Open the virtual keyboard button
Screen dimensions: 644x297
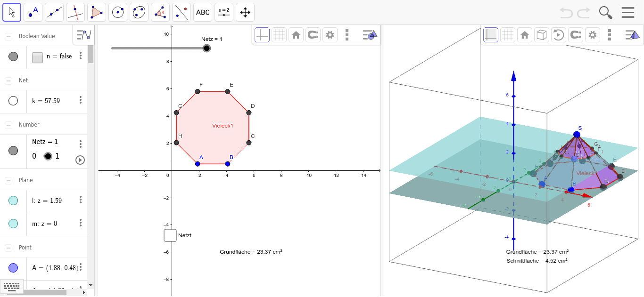click(12, 286)
